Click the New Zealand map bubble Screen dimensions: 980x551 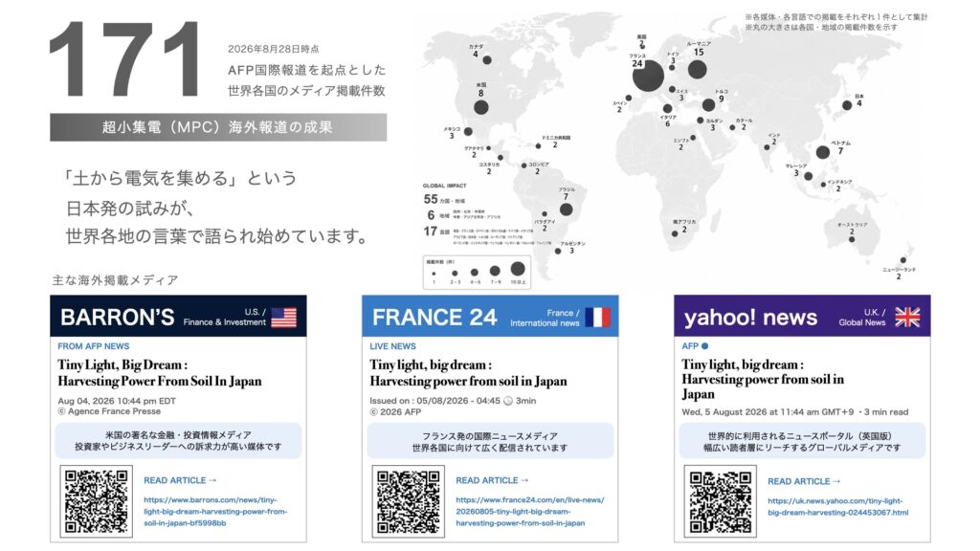click(x=902, y=260)
